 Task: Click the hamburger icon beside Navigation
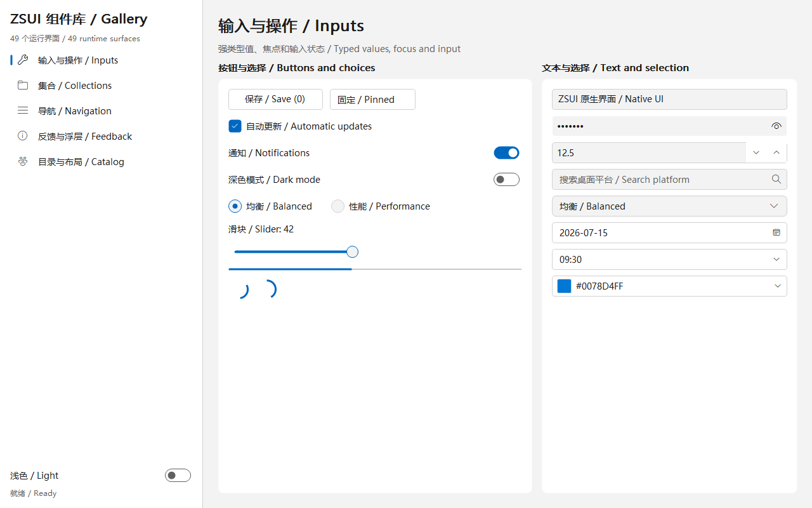[x=23, y=110]
